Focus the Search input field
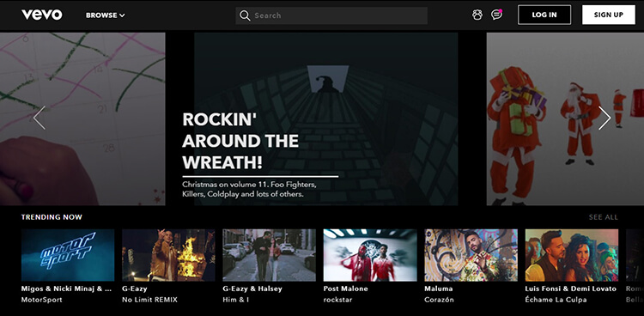Viewport: 644px width, 316px height. [331, 15]
